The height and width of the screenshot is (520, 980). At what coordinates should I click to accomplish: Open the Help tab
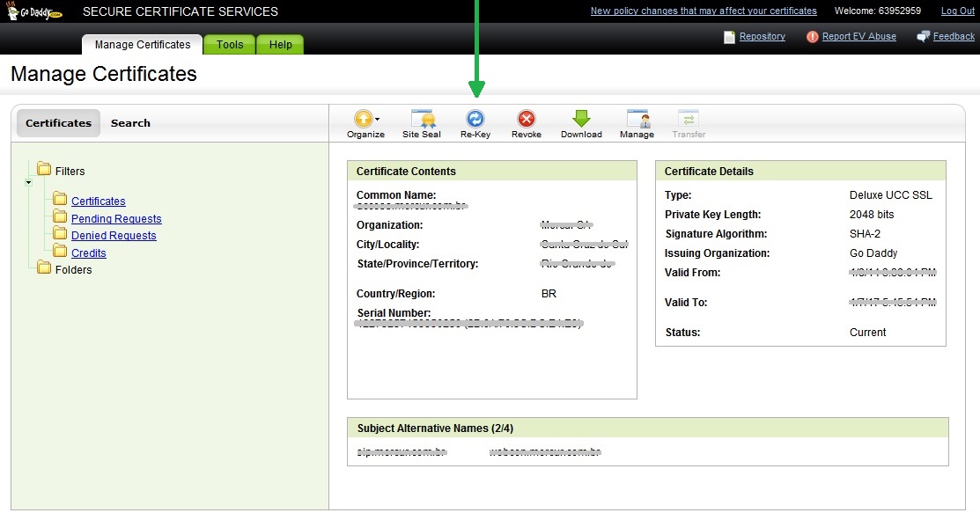click(281, 45)
